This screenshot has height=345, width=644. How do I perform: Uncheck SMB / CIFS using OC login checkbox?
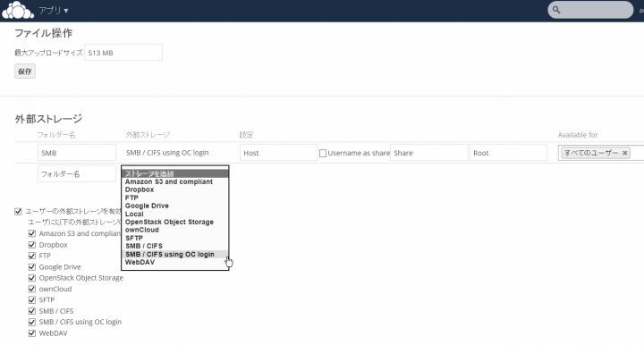pyautogui.click(x=32, y=322)
